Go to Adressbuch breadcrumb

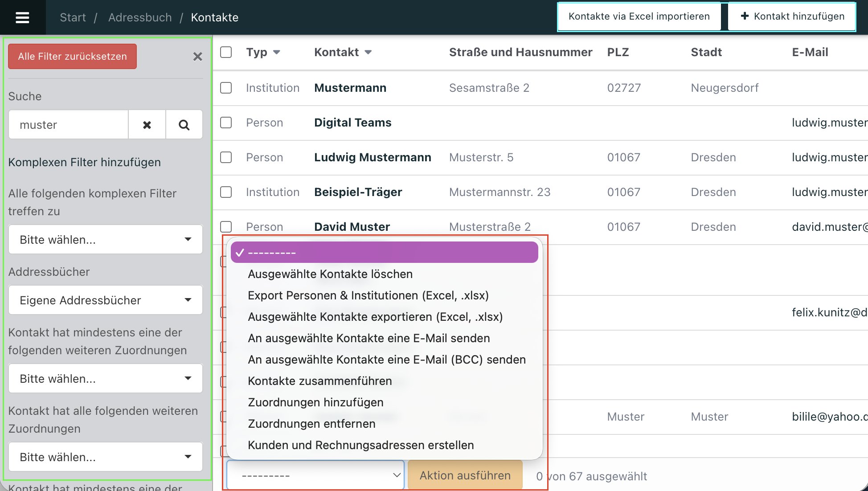click(x=140, y=17)
